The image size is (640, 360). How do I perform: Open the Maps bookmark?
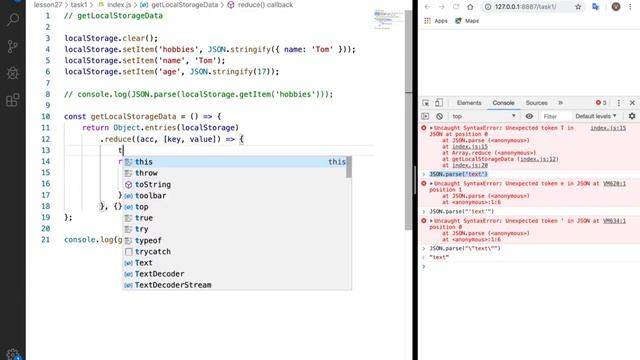pyautogui.click(x=467, y=21)
